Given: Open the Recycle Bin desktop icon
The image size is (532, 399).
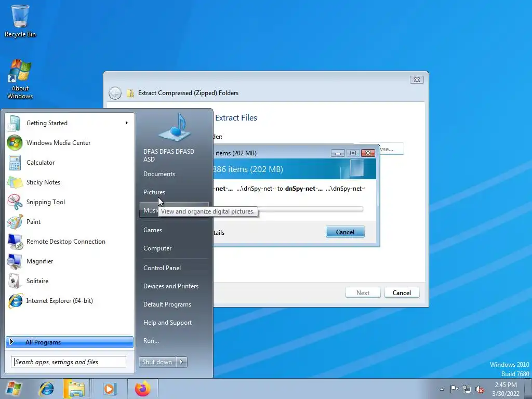Looking at the screenshot, I should tap(20, 21).
